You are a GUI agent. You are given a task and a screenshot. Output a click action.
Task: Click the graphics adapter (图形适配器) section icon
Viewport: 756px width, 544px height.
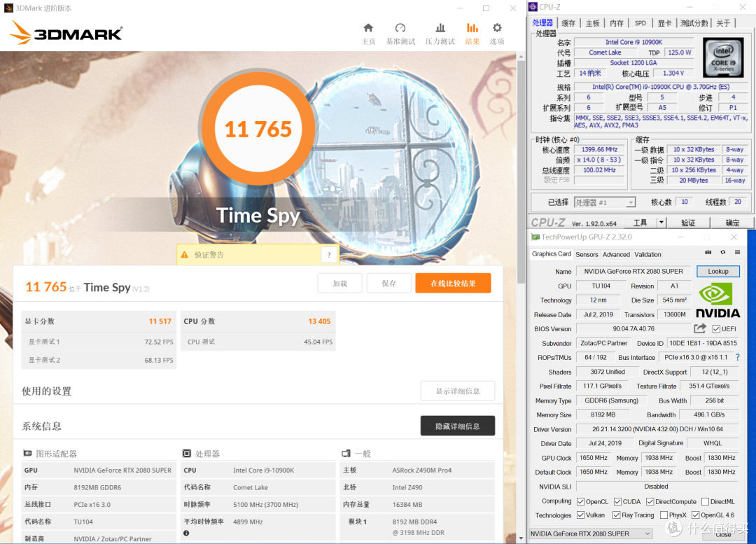pos(27,454)
